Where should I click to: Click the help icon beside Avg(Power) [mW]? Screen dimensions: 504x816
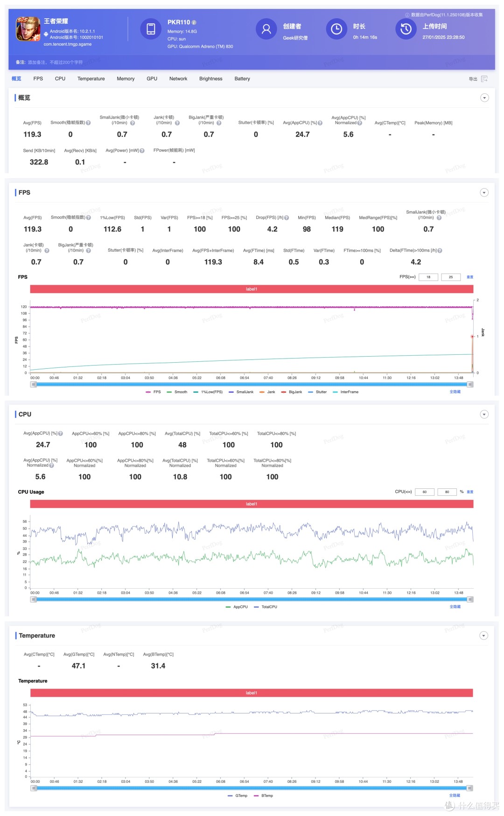(142, 151)
